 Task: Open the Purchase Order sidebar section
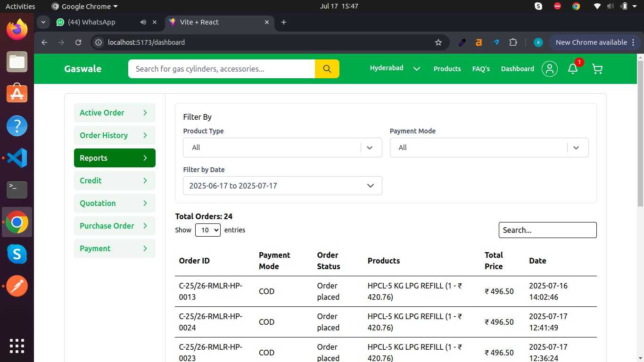[x=114, y=226]
